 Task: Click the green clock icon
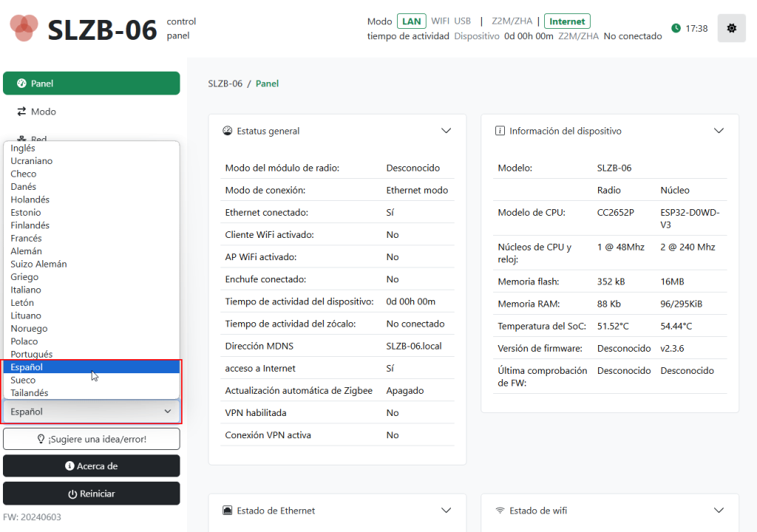pyautogui.click(x=676, y=28)
